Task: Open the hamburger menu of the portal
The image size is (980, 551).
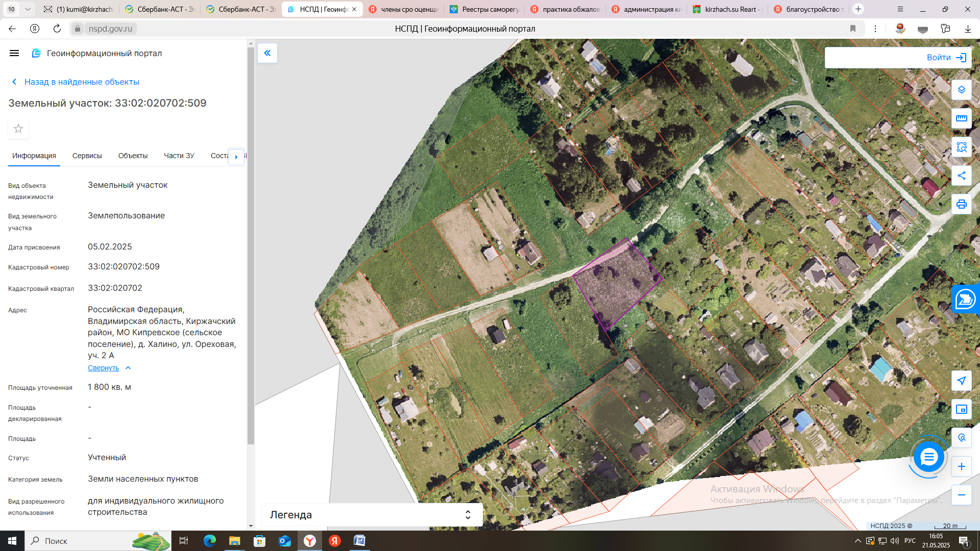Action: click(14, 53)
